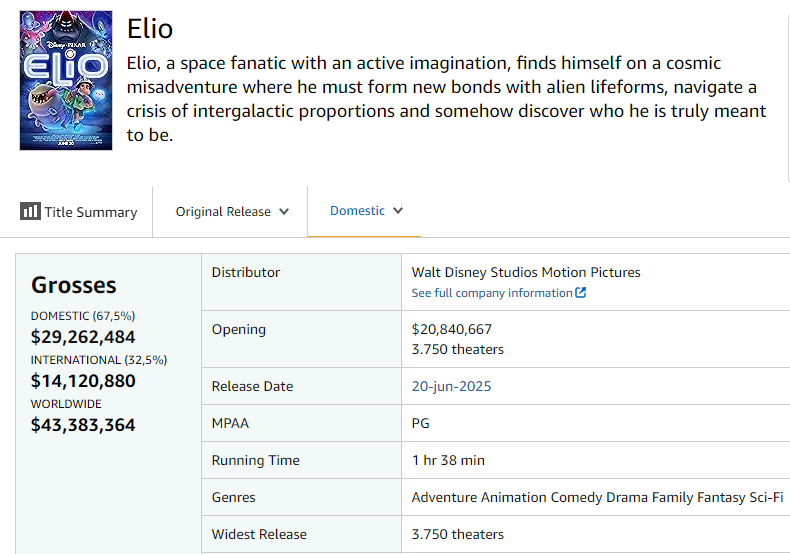This screenshot has width=790, height=554.
Task: Click the Grosses section heading
Action: pos(74,285)
